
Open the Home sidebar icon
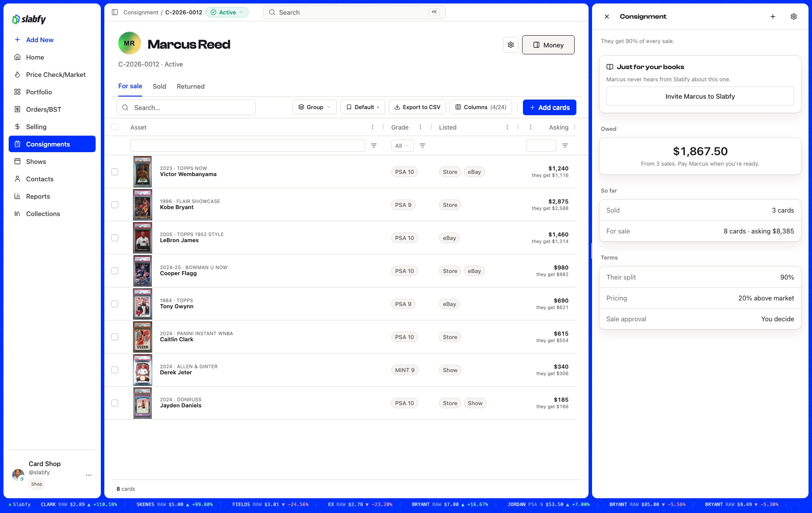click(17, 57)
